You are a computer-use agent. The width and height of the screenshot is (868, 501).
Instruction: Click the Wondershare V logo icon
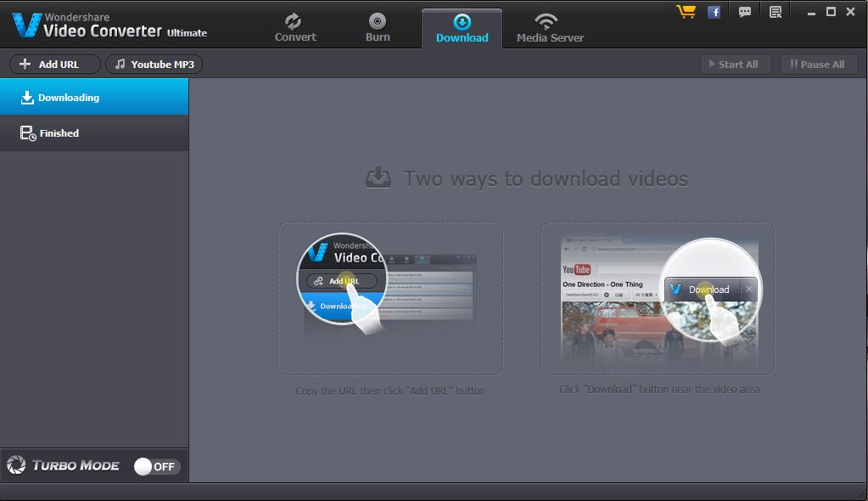(26, 25)
